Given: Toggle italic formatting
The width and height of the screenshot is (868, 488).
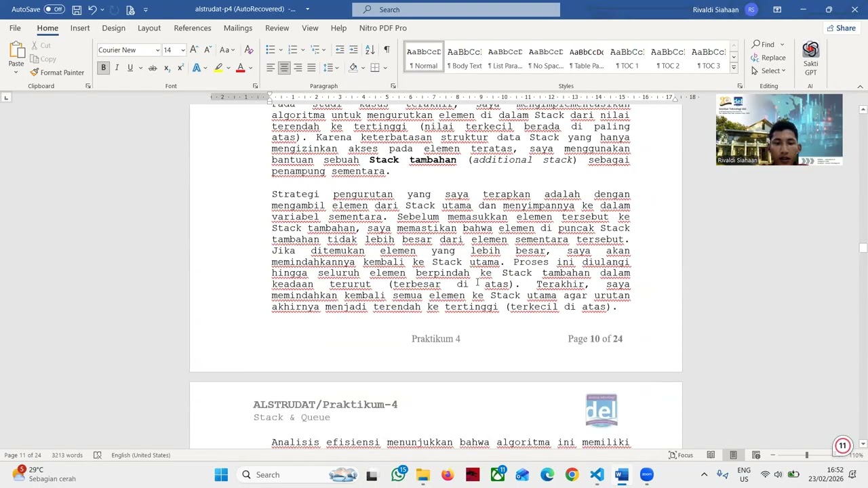Looking at the screenshot, I should click(117, 68).
